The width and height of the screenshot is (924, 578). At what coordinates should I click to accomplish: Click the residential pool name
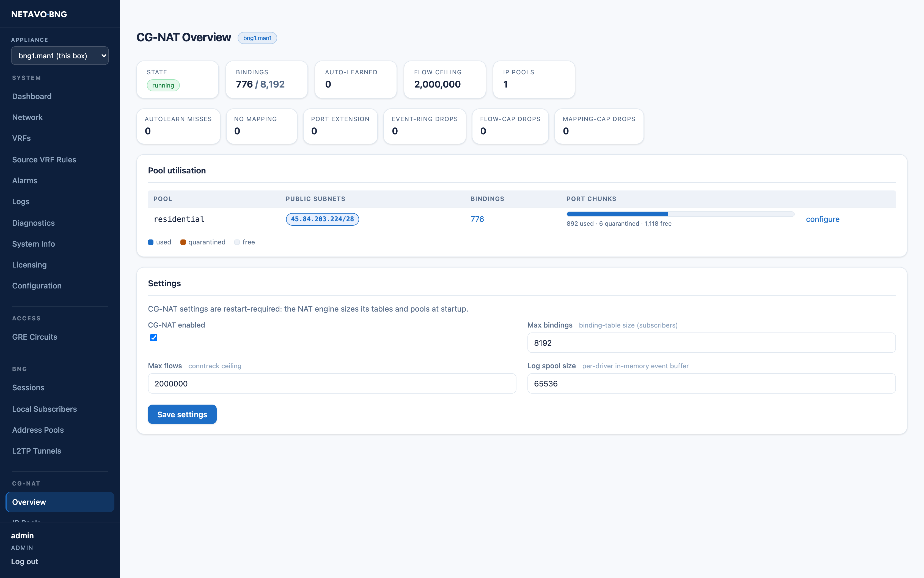point(179,219)
